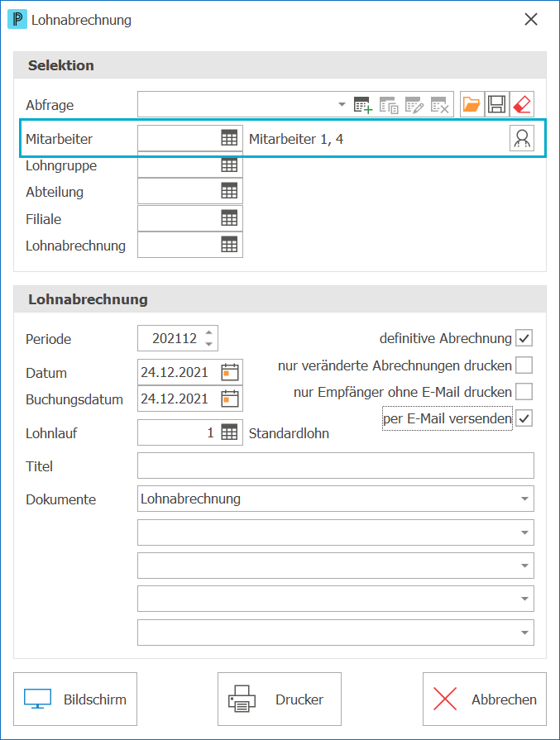Screen dimensions: 560x740
Task: Close the Lohnabrechnung dialog window
Action: 531,19
